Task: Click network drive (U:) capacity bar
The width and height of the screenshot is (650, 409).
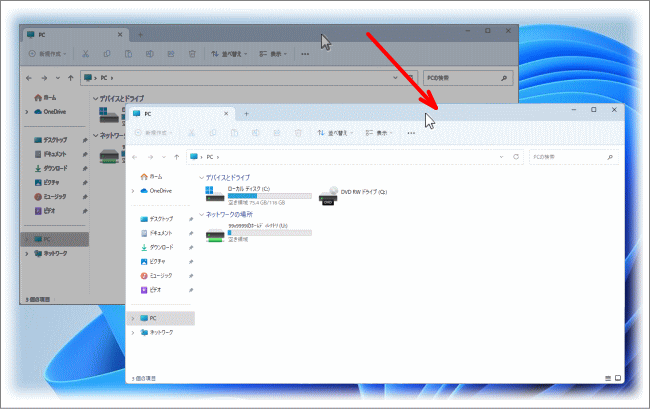Action: click(270, 233)
